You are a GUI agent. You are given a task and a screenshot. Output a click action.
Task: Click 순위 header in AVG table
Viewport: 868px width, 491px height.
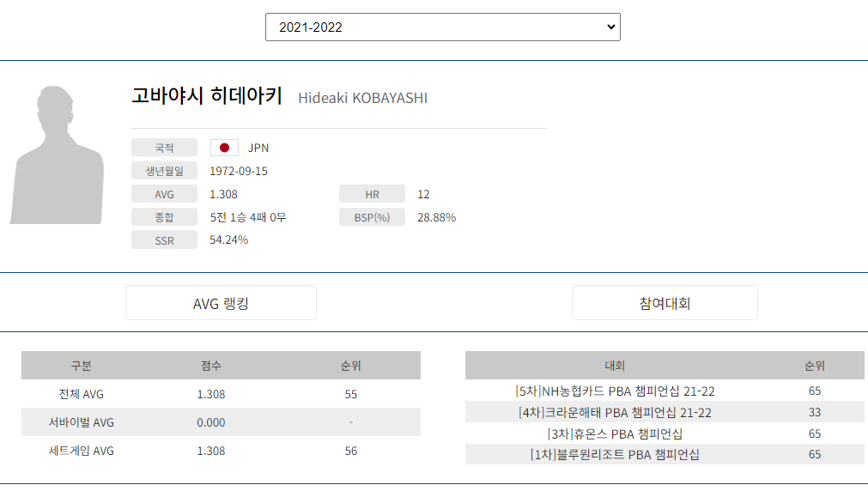(350, 366)
